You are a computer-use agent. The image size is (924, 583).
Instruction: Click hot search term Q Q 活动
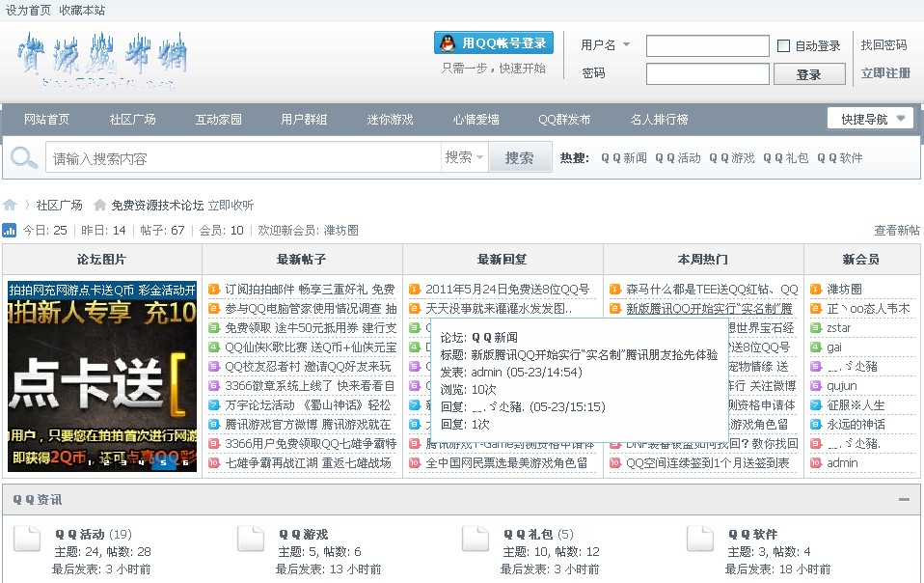678,158
